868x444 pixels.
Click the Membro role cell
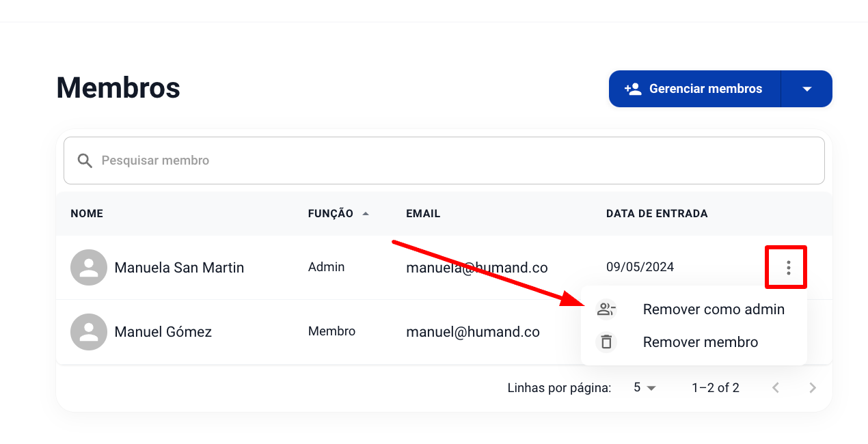pyautogui.click(x=332, y=331)
